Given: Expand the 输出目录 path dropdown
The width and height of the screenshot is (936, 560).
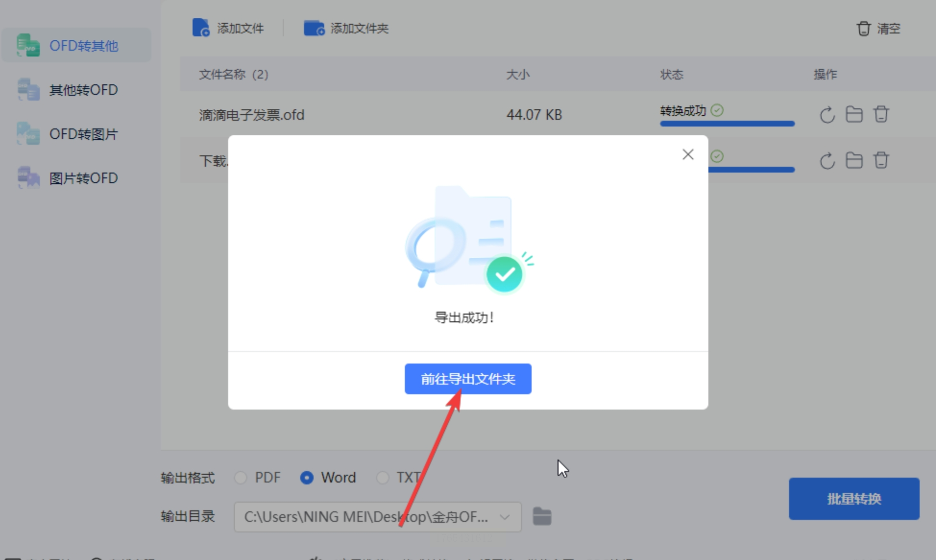Looking at the screenshot, I should (x=504, y=517).
